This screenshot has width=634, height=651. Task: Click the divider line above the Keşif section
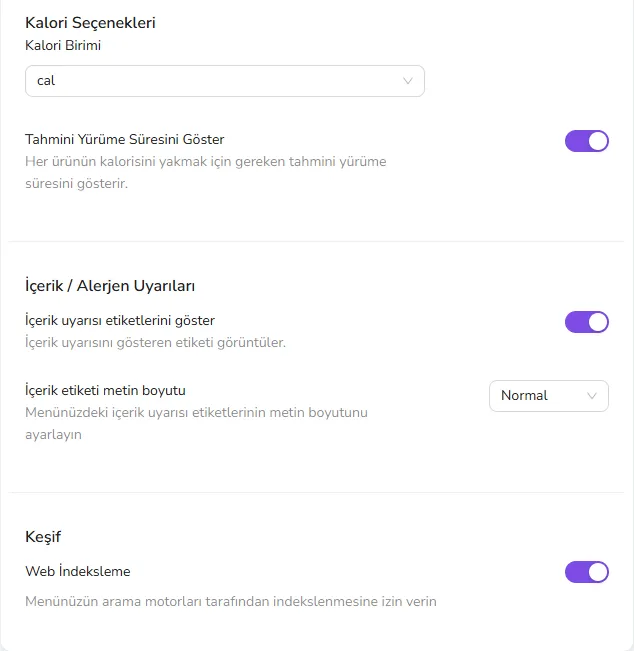pos(316,492)
